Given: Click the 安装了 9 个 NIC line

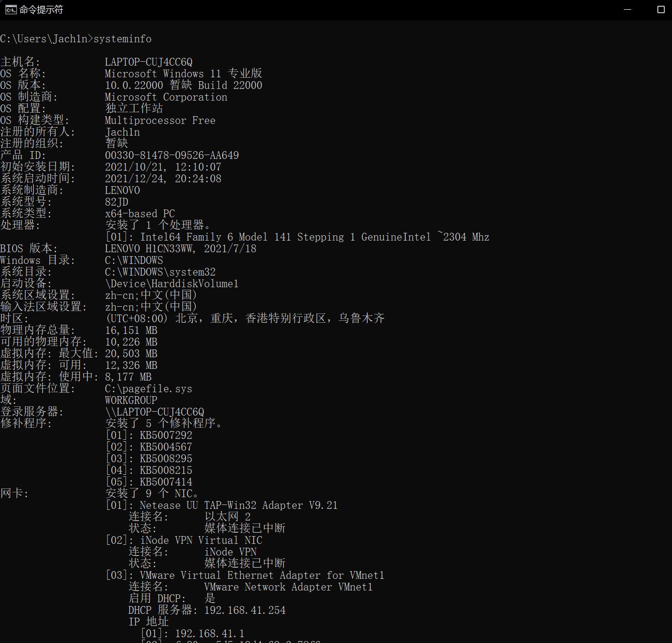Looking at the screenshot, I should [x=152, y=494].
